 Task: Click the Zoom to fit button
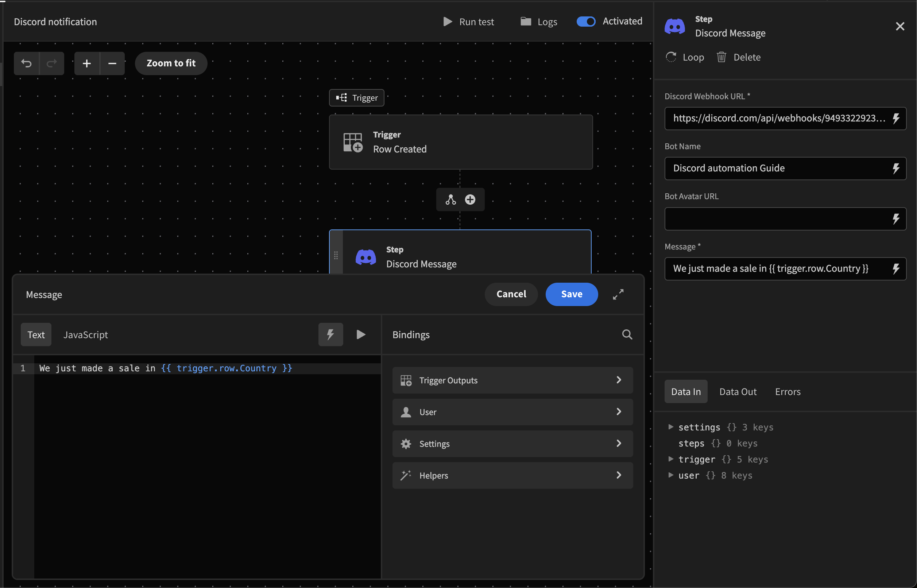pos(171,63)
